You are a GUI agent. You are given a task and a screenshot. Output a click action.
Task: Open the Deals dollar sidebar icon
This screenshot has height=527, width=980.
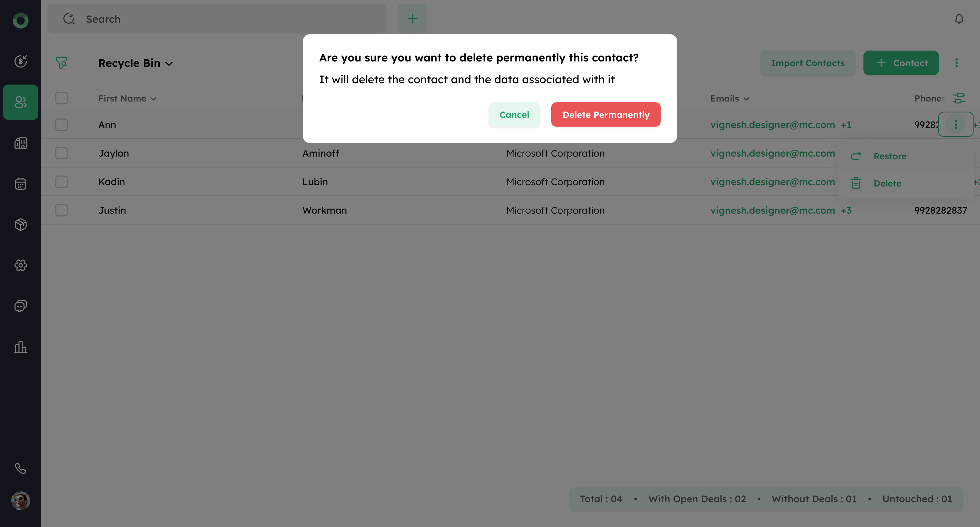20,61
